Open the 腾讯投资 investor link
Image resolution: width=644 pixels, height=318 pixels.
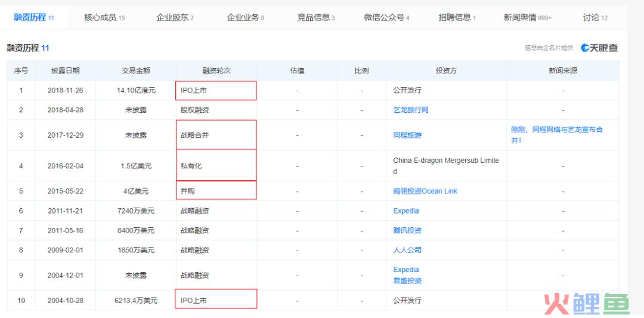pos(407,230)
